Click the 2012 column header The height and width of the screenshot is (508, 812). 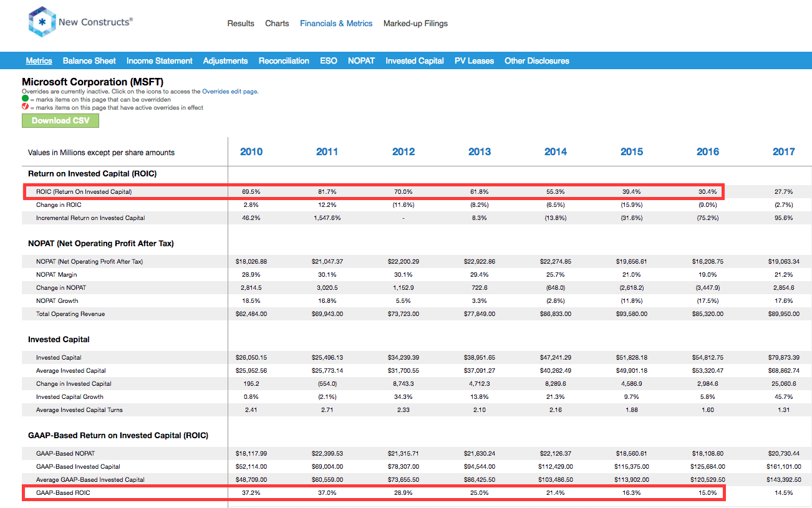pyautogui.click(x=404, y=151)
